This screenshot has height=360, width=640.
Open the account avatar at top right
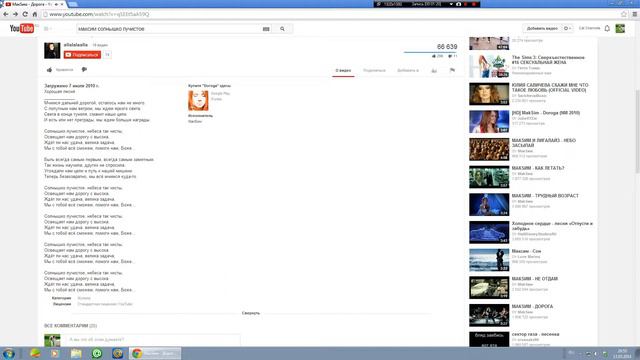click(x=620, y=28)
